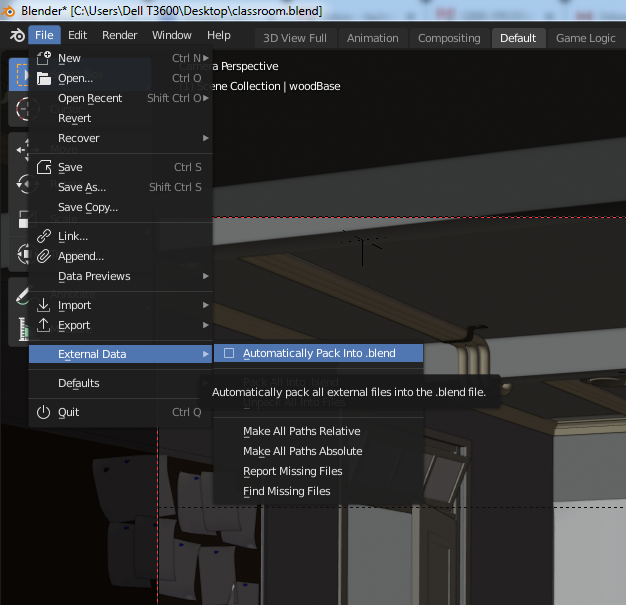The width and height of the screenshot is (626, 605).
Task: Click the Import download-arrow icon
Action: click(44, 305)
